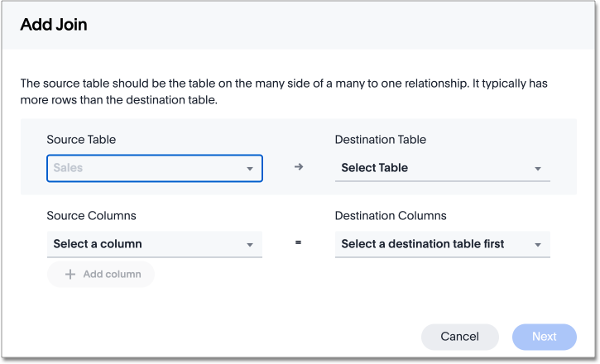Click the caret arrow in Destination Table field
Viewport: 600px width, 364px height.
(537, 169)
